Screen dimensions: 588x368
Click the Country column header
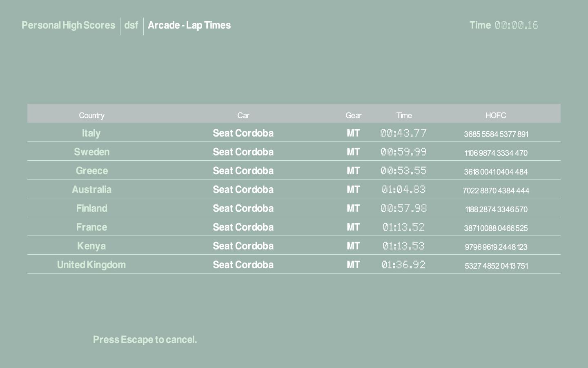91,115
